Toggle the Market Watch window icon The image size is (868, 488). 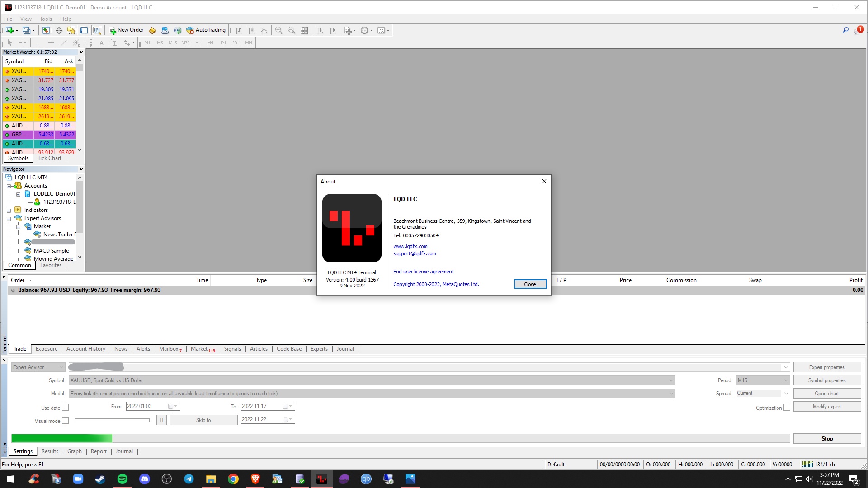(46, 30)
